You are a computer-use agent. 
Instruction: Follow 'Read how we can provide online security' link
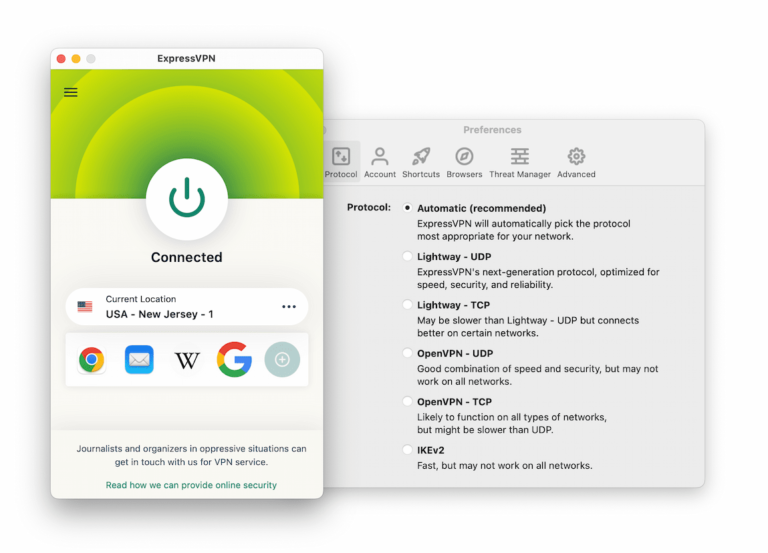coord(191,485)
